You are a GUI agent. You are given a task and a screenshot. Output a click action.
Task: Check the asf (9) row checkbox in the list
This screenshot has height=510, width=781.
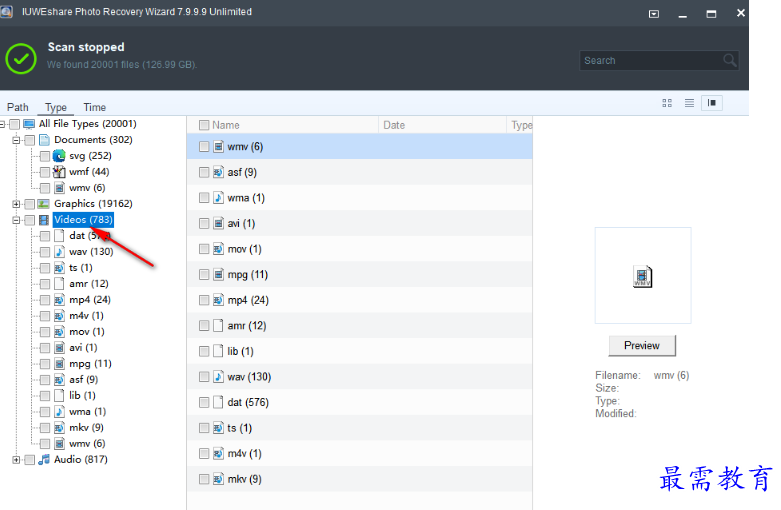click(204, 172)
